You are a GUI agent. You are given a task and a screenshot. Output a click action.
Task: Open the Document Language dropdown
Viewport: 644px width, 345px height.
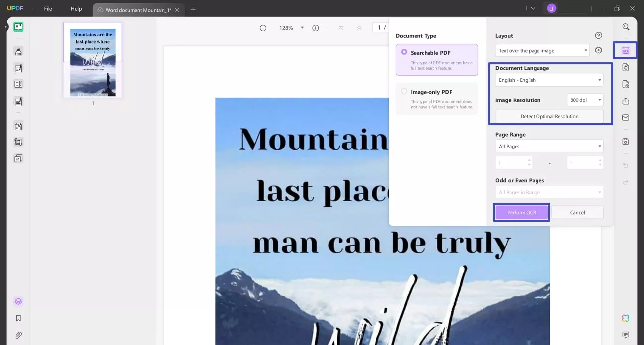(549, 80)
